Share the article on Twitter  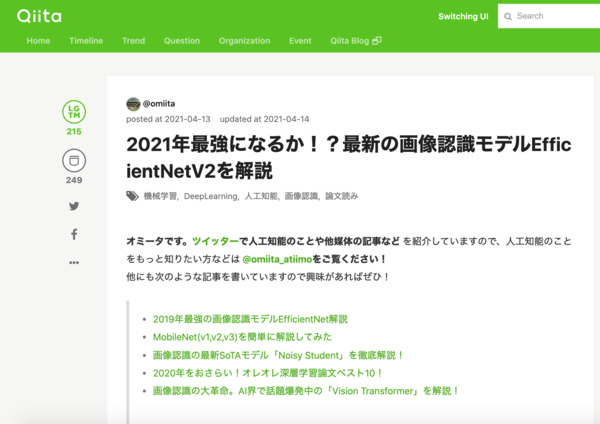point(74,206)
